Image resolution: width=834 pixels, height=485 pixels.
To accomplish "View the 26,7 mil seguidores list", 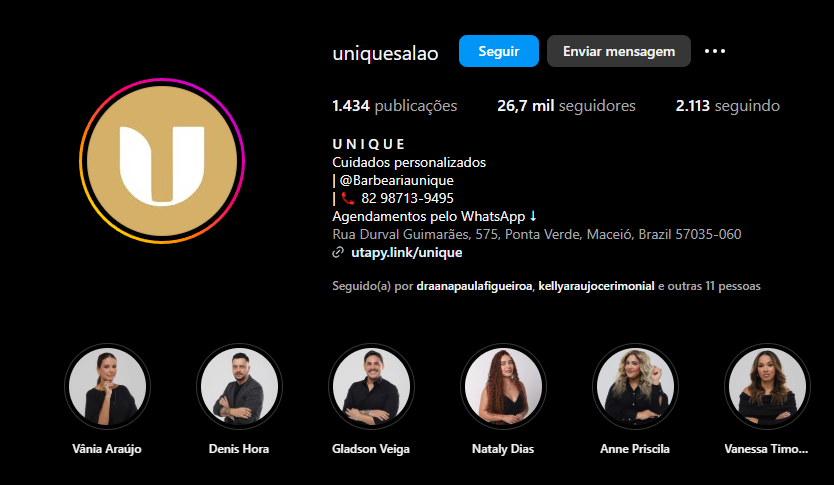I will pos(566,106).
